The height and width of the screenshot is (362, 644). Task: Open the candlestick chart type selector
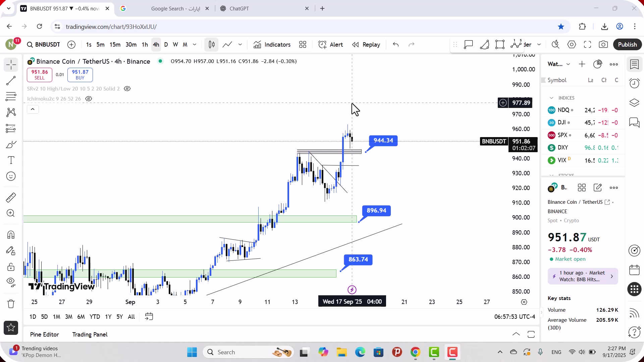coord(212,45)
